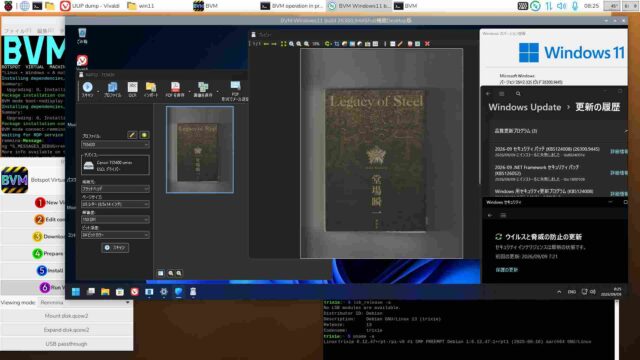Image resolution: width=640 pixels, height=360 pixels.
Task: Switch to win11 folder taskbar item
Action: [x=141, y=6]
